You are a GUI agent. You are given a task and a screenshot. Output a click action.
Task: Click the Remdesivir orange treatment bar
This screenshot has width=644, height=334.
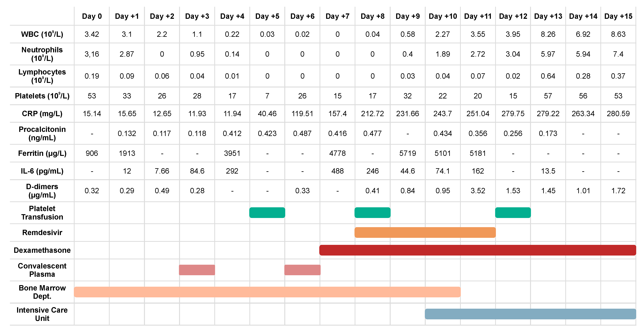(425, 232)
